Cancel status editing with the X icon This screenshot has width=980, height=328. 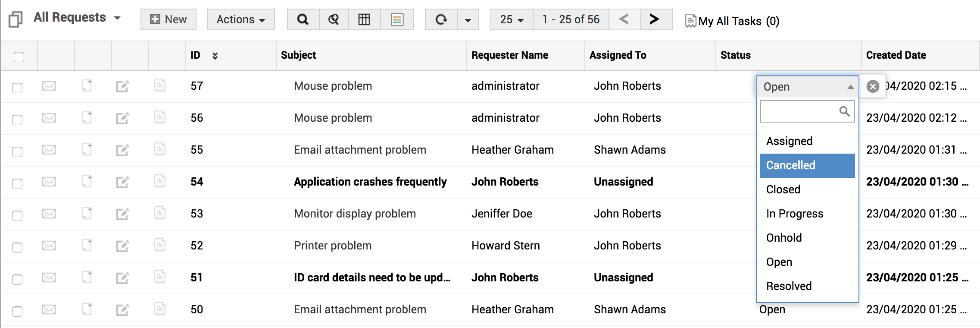click(873, 86)
